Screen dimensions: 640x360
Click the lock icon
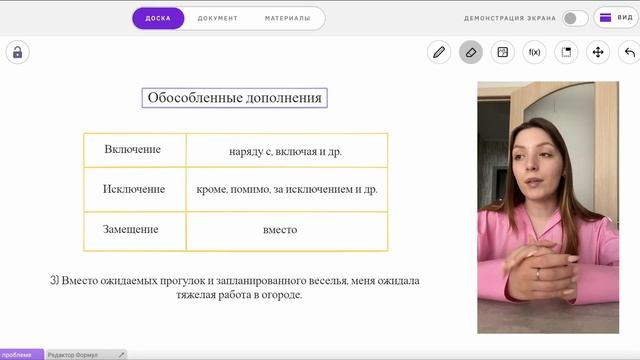pos(18,52)
